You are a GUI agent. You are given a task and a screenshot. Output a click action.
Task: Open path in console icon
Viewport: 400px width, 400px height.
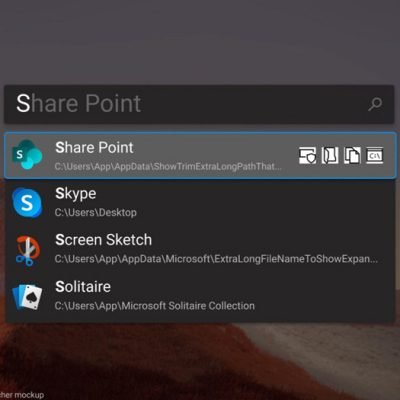point(375,155)
